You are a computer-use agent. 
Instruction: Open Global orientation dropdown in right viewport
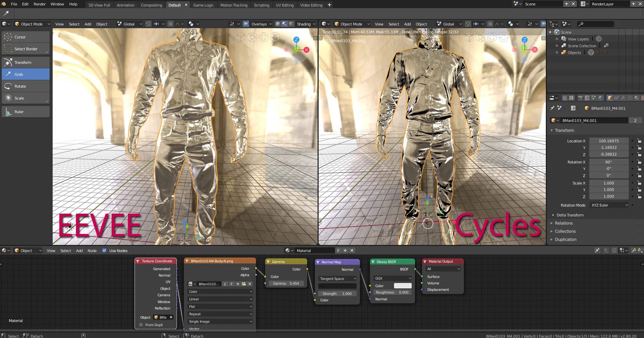click(x=449, y=24)
